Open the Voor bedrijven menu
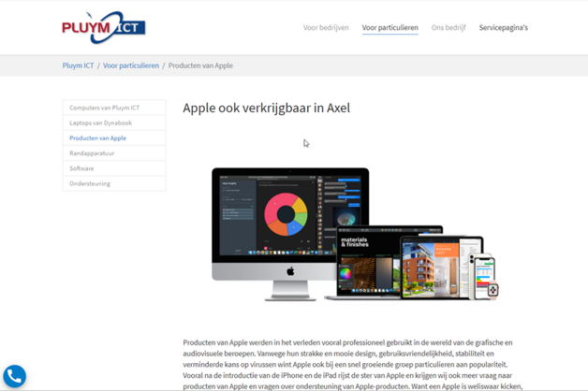588x391 pixels. click(x=326, y=28)
